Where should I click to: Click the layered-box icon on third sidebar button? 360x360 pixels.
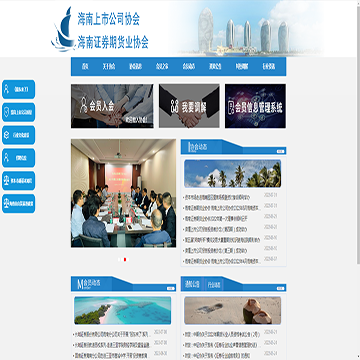click(x=6, y=135)
